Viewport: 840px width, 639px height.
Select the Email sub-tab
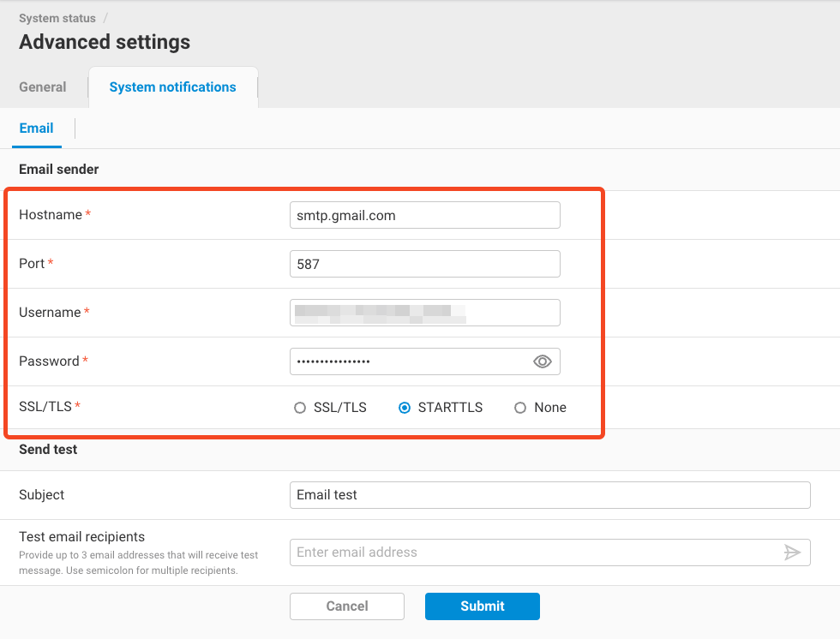[x=36, y=128]
